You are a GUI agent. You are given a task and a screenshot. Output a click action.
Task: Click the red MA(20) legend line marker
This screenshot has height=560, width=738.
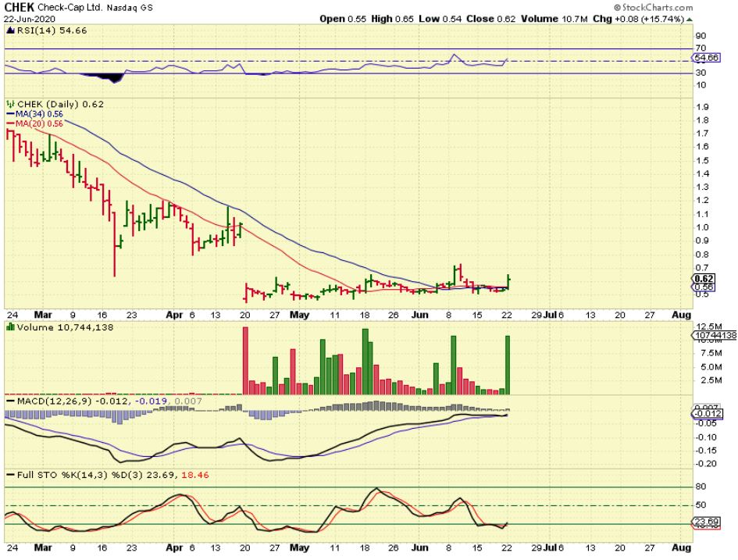(10, 123)
